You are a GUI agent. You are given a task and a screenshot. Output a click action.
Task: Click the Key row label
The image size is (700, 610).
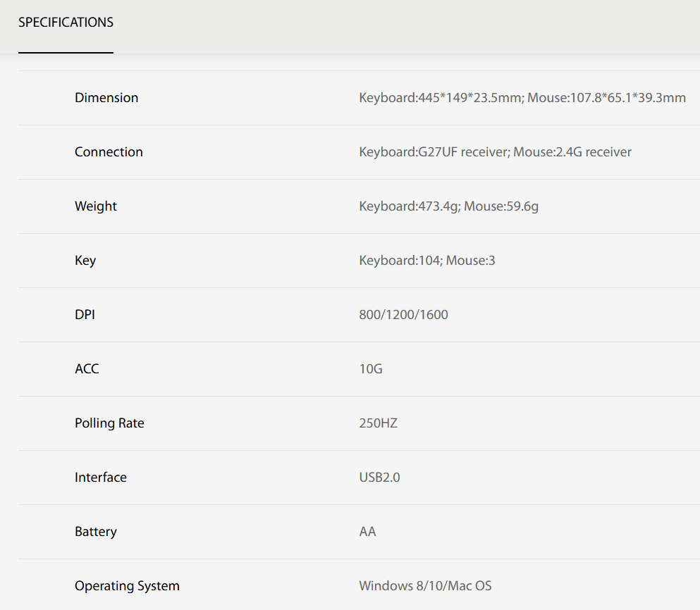pyautogui.click(x=85, y=261)
